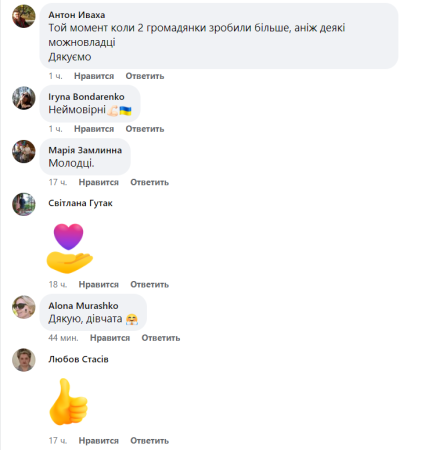Open the heart-in-hand sticker by Світлана Гутак
The image size is (428, 450).
(70, 248)
